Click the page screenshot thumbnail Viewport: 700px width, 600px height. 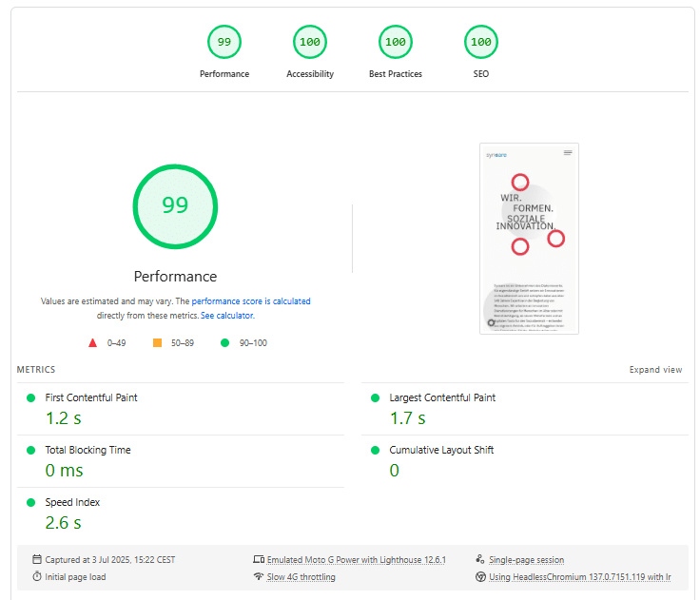(529, 239)
